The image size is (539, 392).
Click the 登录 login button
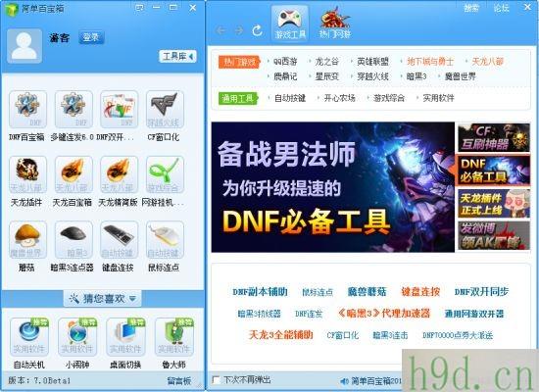coord(91,37)
